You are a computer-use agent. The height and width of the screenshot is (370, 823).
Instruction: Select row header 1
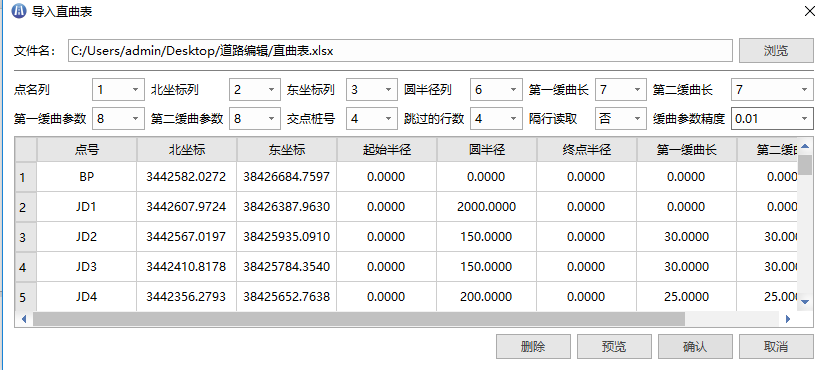point(25,177)
